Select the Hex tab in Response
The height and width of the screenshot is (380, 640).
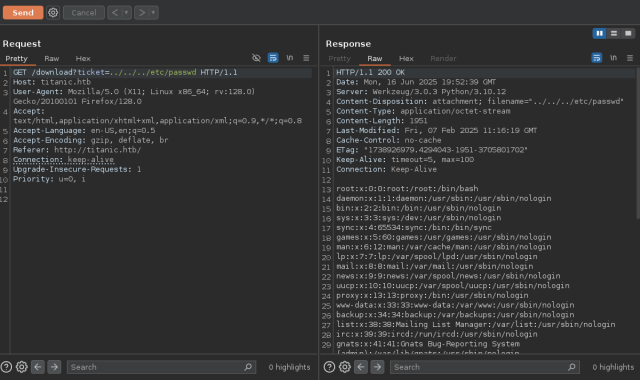(x=406, y=58)
